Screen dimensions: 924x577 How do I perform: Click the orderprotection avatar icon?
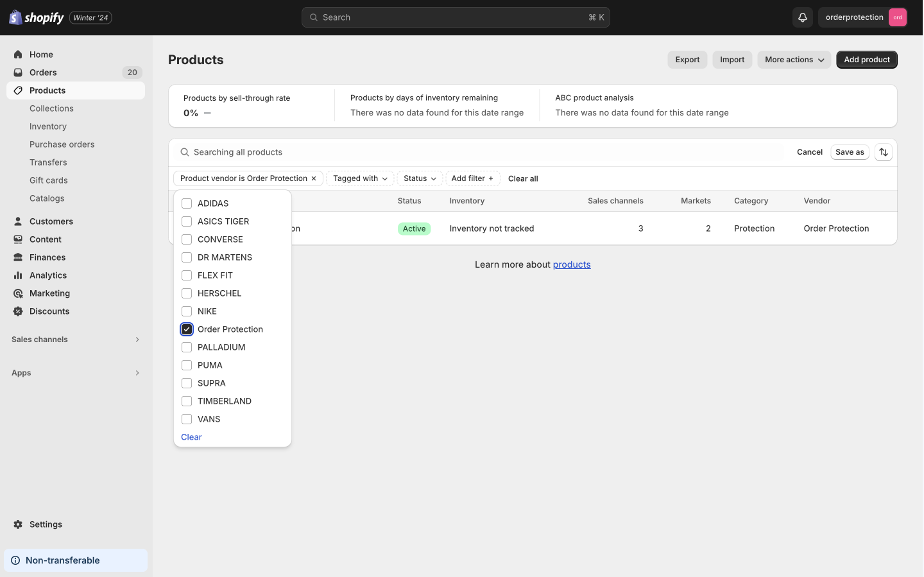898,17
